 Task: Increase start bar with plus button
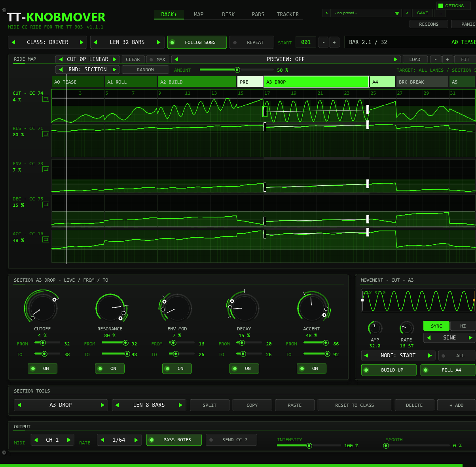click(x=334, y=42)
